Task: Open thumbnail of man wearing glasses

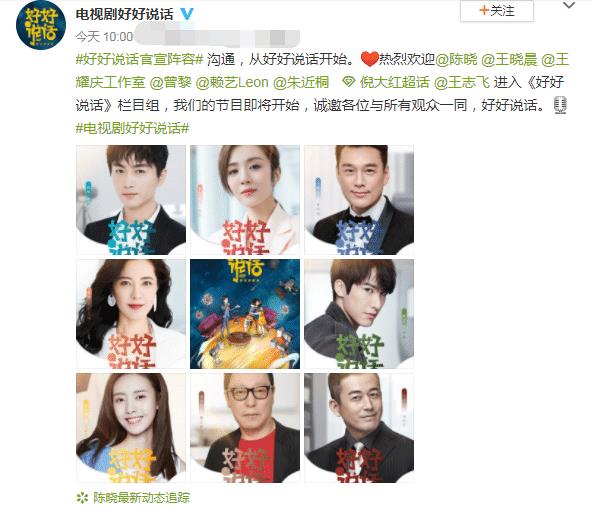Action: click(245, 428)
